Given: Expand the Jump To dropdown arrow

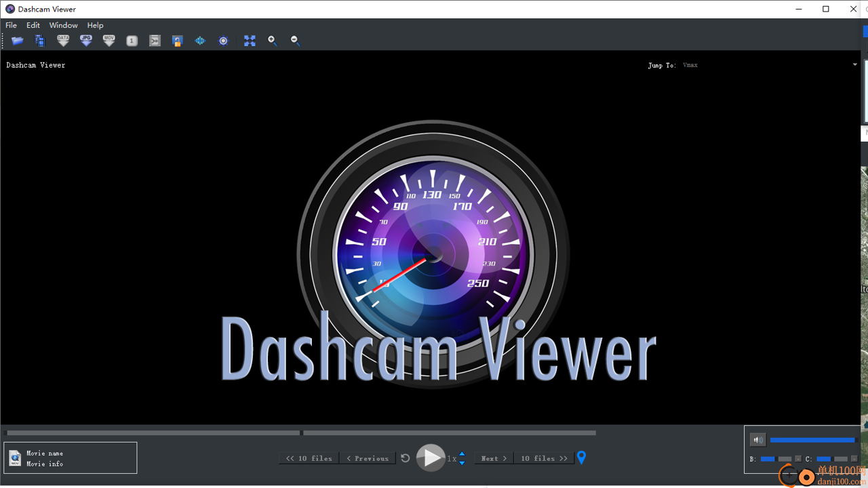Looking at the screenshot, I should tap(855, 65).
